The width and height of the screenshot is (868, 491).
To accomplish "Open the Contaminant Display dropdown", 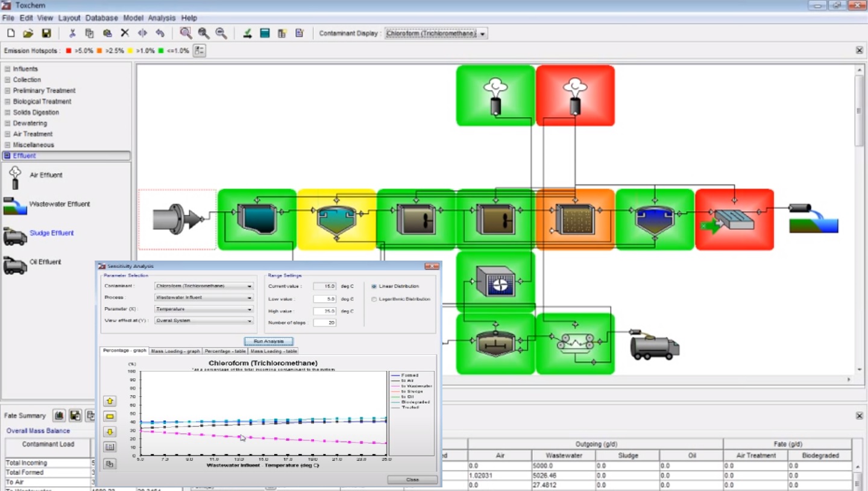I will pos(436,34).
